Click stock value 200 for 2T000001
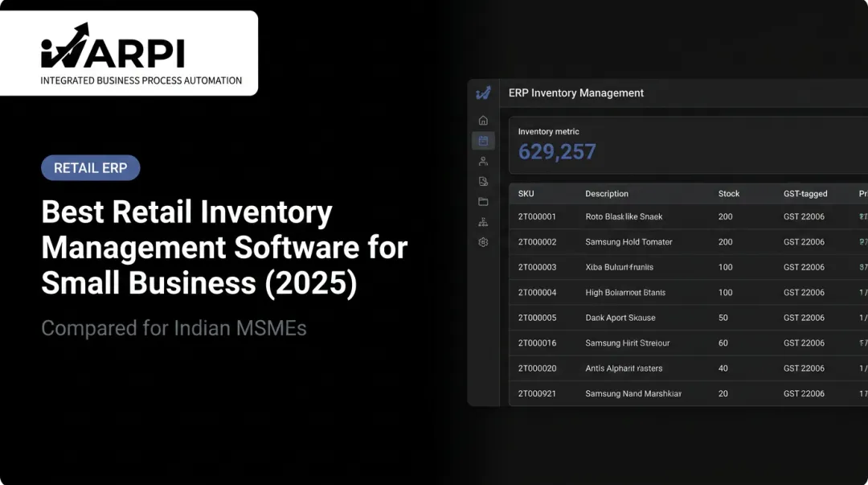This screenshot has width=868, height=485. [725, 216]
